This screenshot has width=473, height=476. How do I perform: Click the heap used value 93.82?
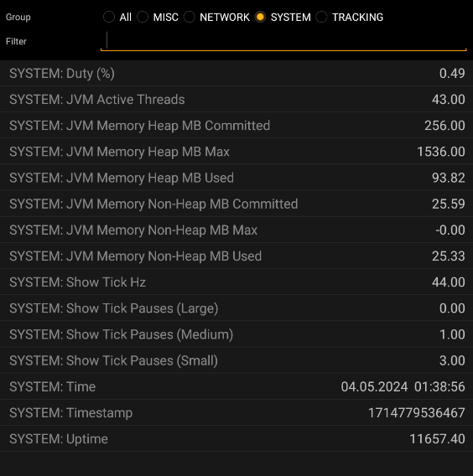(x=449, y=178)
